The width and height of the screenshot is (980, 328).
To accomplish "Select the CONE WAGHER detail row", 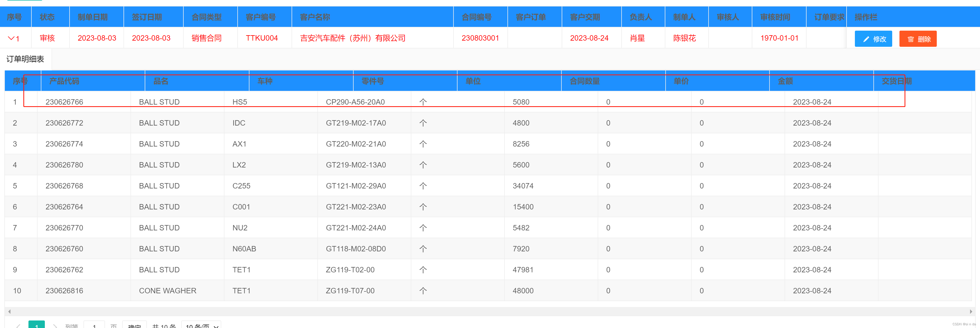I will tap(167, 291).
